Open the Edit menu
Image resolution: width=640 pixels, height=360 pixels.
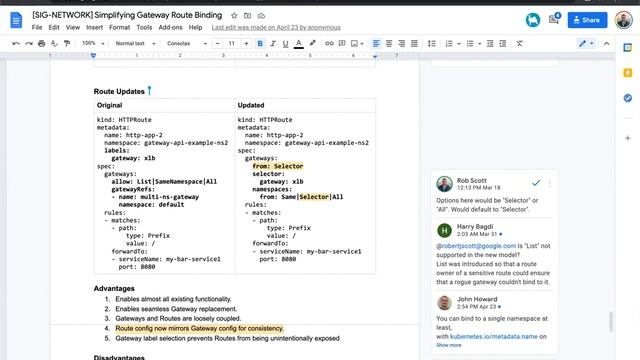pos(54,27)
